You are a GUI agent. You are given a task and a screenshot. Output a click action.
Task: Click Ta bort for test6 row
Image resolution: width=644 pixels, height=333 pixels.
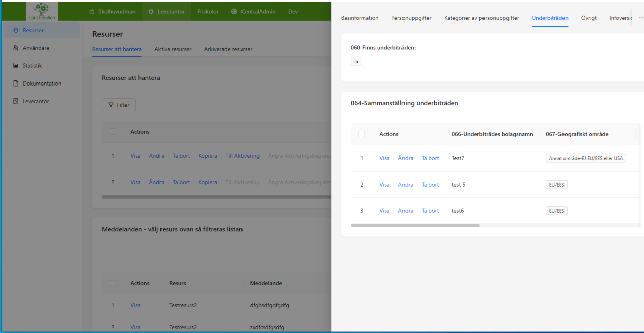[430, 211]
